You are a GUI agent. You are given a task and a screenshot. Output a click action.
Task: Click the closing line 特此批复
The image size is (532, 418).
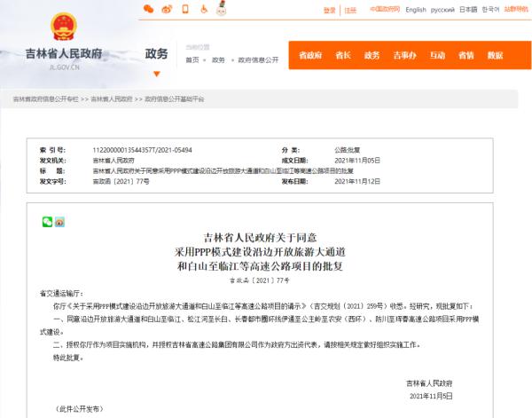click(68, 358)
